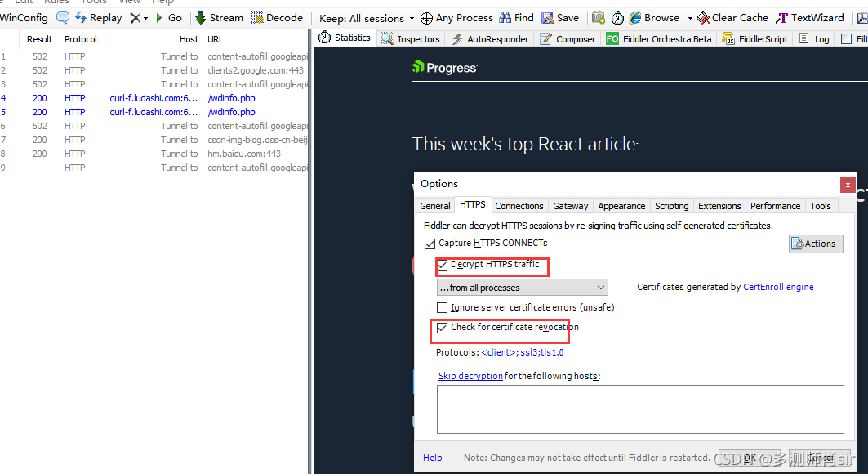Open the Browse dropdown arrow
This screenshot has height=474, width=868.
coord(690,18)
